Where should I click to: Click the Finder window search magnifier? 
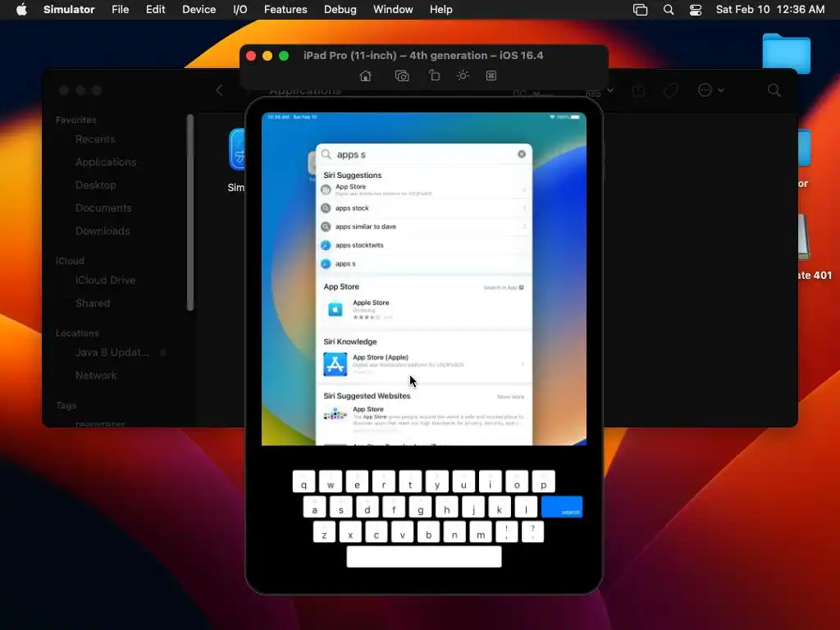tap(774, 90)
